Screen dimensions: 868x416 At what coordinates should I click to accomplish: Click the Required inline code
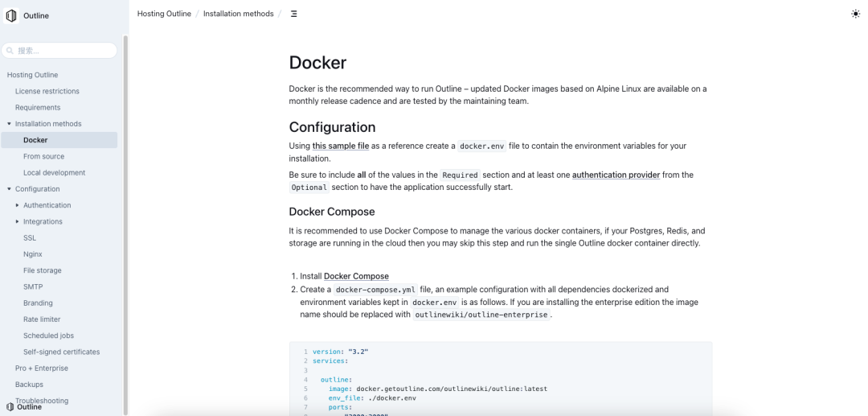click(x=460, y=175)
